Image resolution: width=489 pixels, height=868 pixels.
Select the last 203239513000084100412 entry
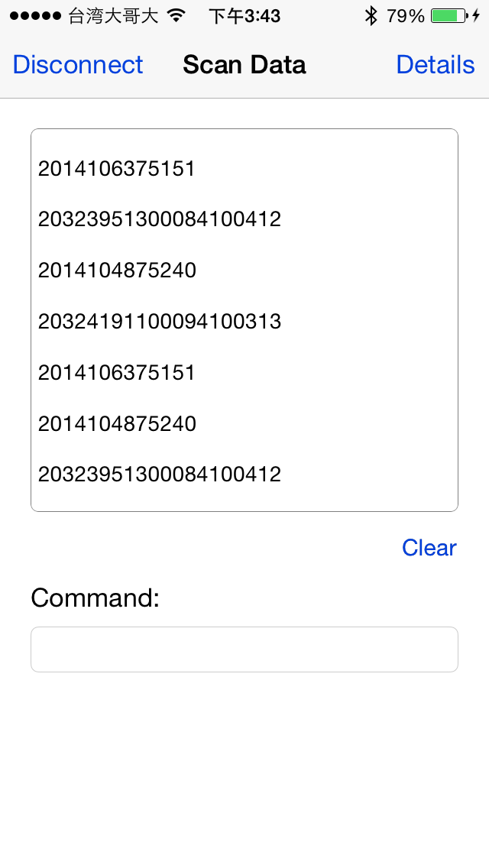coord(160,474)
